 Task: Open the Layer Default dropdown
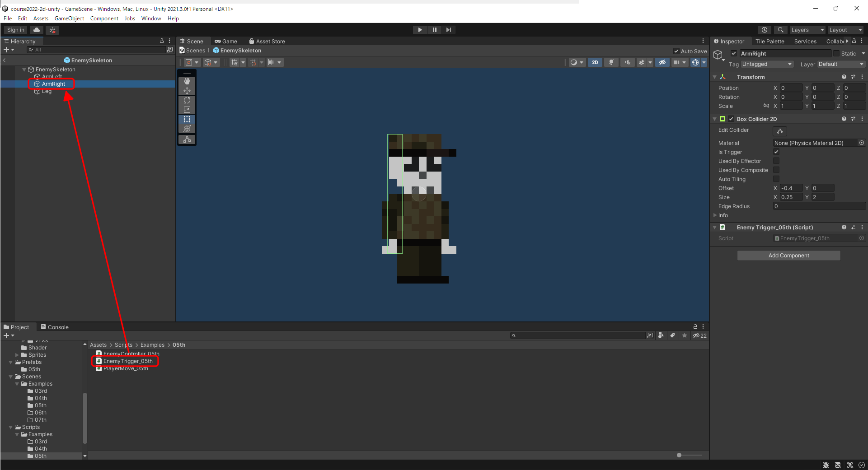(841, 64)
